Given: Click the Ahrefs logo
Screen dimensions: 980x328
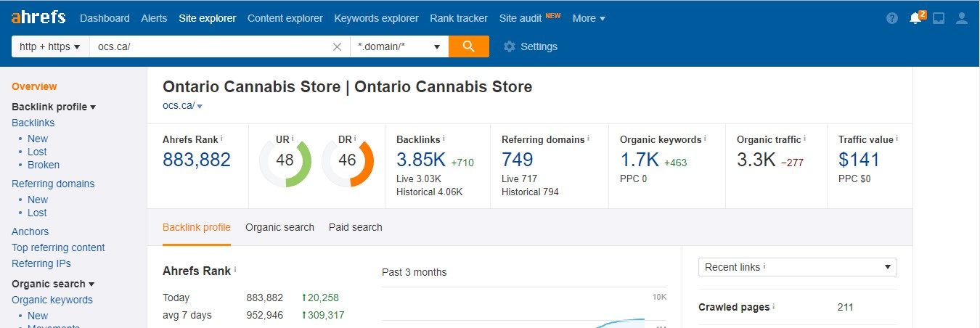Looking at the screenshot, I should [38, 17].
